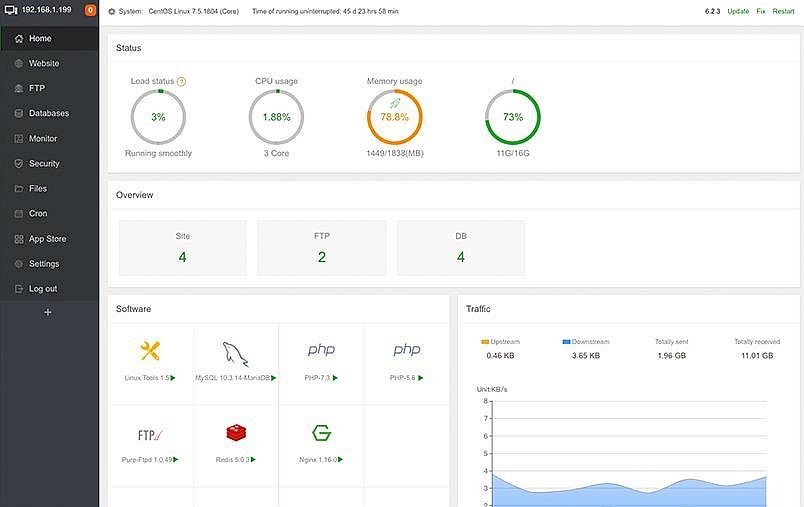
Task: Go to the FTP section
Action: click(x=49, y=88)
